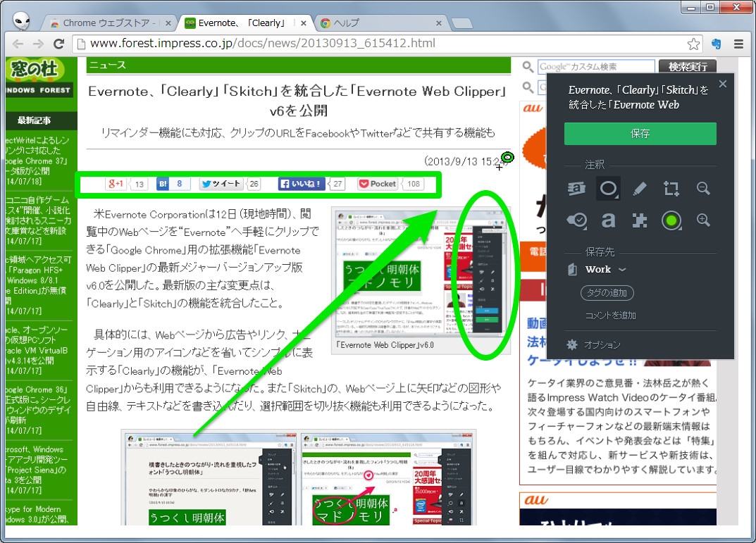
Task: Open the color picker with green dot
Action: [671, 220]
